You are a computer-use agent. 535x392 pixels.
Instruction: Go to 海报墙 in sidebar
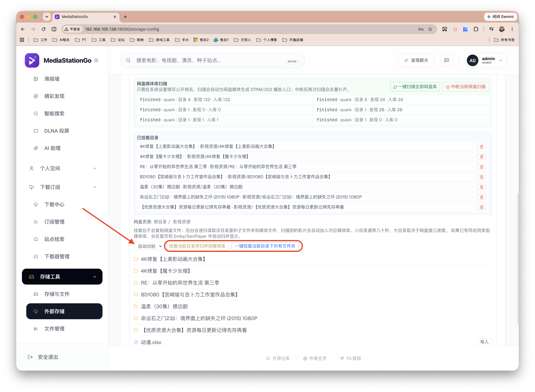[x=52, y=79]
